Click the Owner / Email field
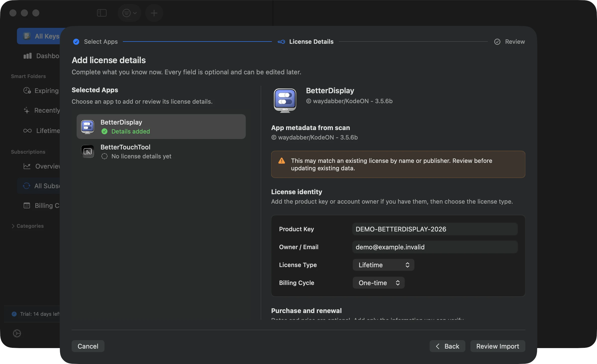 click(435, 247)
